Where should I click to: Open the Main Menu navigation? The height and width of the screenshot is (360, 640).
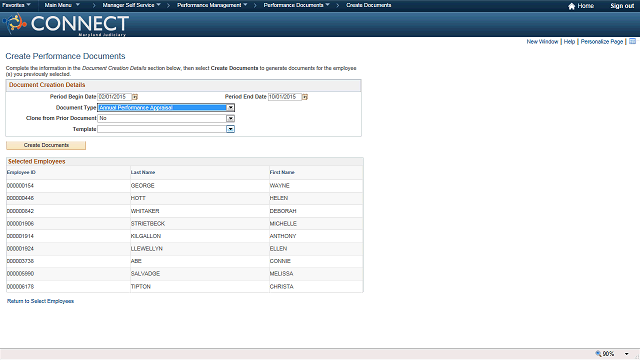click(x=62, y=5)
